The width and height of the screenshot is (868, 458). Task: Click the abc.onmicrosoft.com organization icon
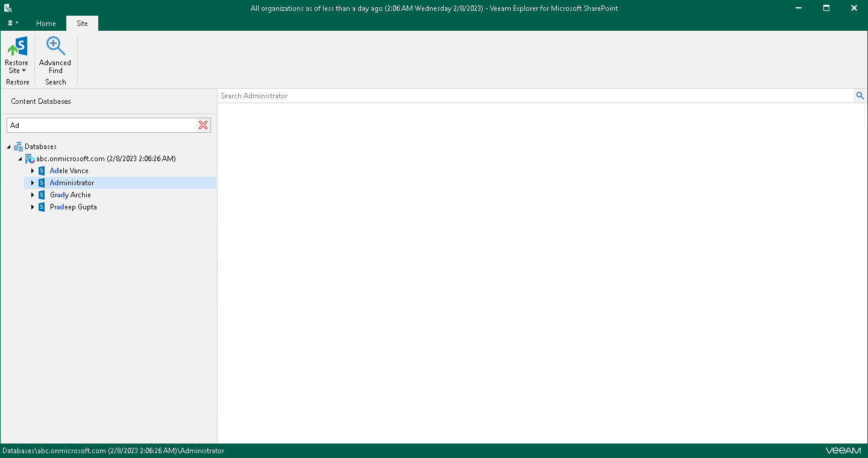tap(29, 159)
